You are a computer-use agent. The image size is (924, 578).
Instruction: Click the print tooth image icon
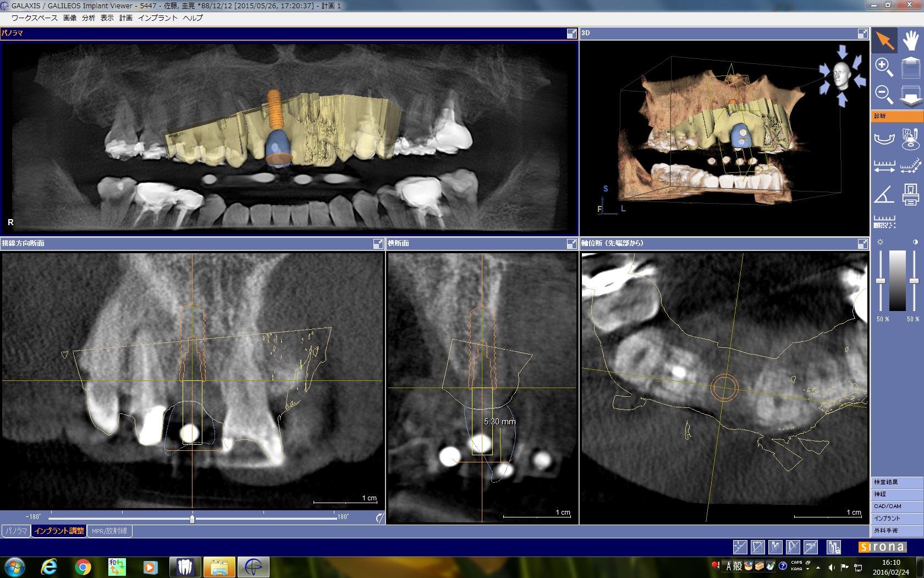[911, 194]
